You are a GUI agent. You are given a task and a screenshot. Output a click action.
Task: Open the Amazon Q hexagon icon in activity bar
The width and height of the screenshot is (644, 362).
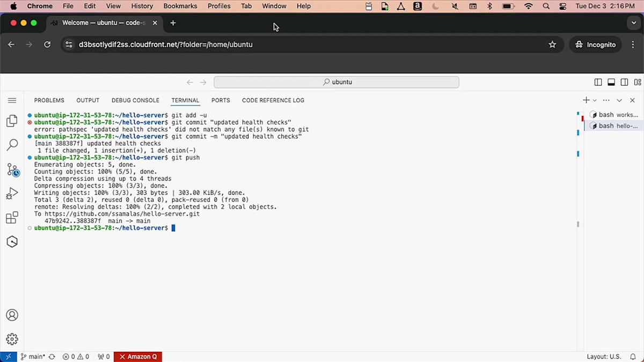[12, 242]
